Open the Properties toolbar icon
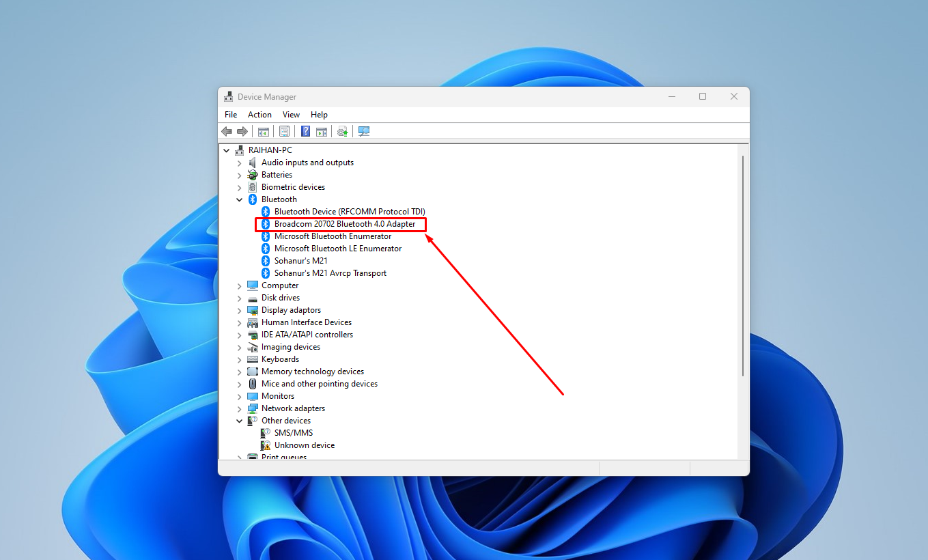 pyautogui.click(x=284, y=131)
